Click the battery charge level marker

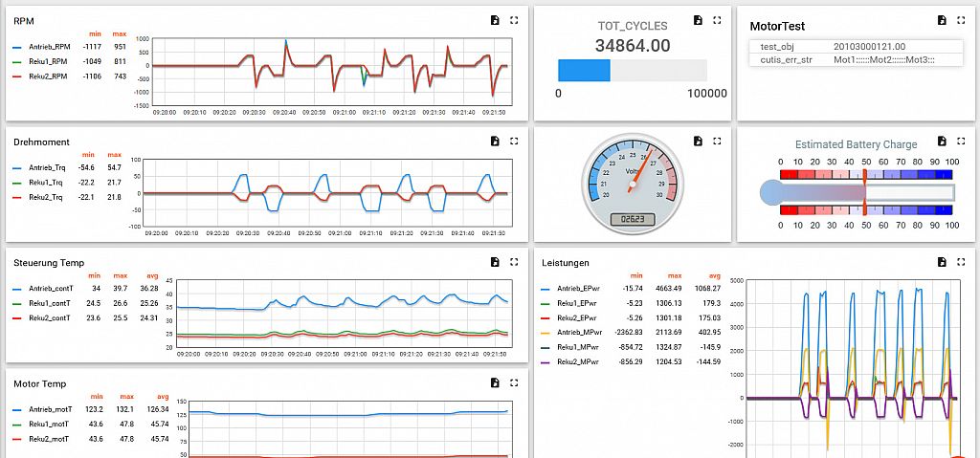(864, 191)
